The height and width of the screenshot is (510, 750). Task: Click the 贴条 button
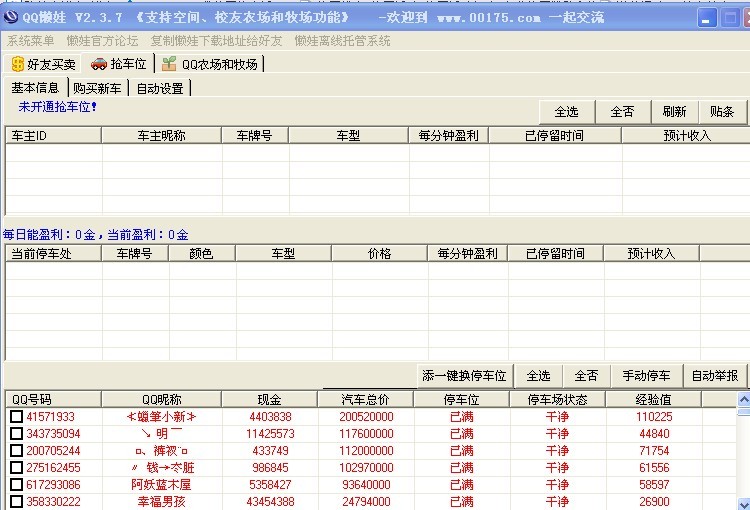pyautogui.click(x=722, y=112)
